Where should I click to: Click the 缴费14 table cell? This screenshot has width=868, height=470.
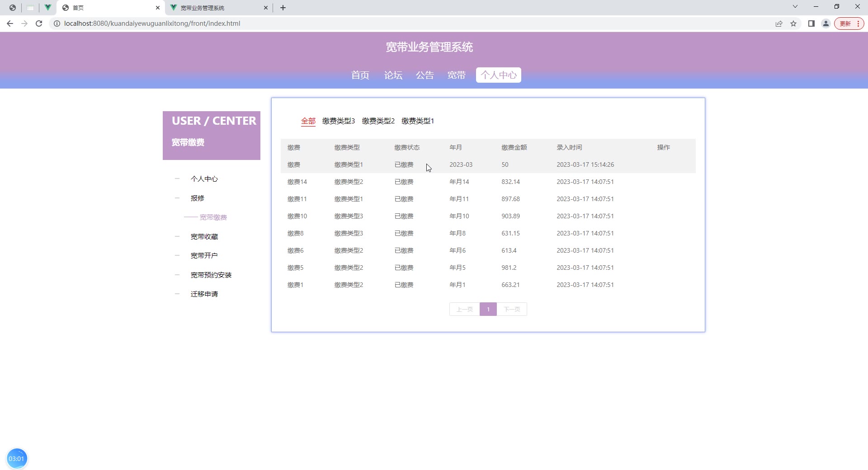(x=297, y=182)
